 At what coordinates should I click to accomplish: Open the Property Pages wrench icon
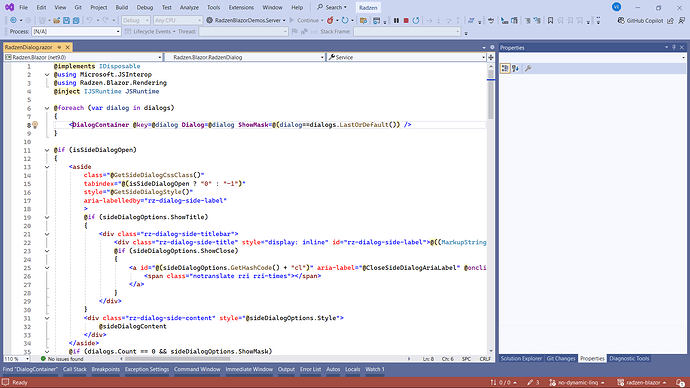(528, 68)
